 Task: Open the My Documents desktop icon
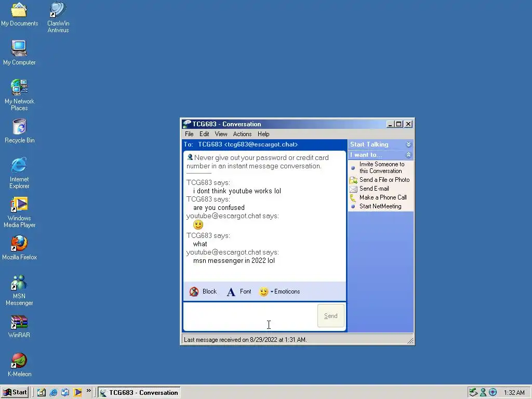click(x=19, y=14)
